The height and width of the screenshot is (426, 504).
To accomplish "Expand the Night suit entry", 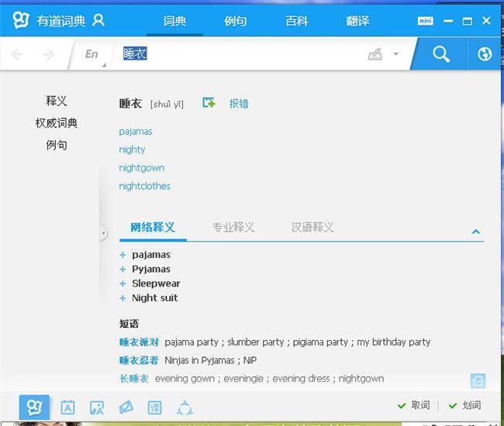I will click(x=123, y=298).
